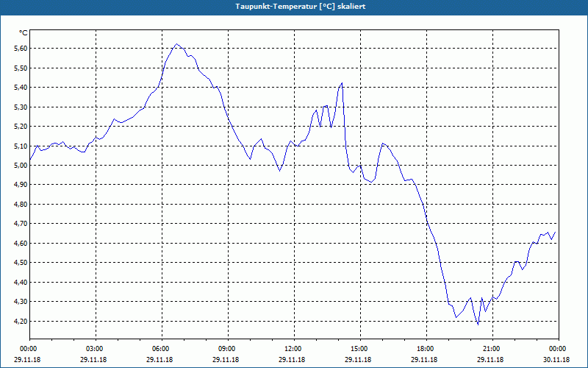Click the curve peak near 06:40
The image size is (588, 368).
click(176, 44)
